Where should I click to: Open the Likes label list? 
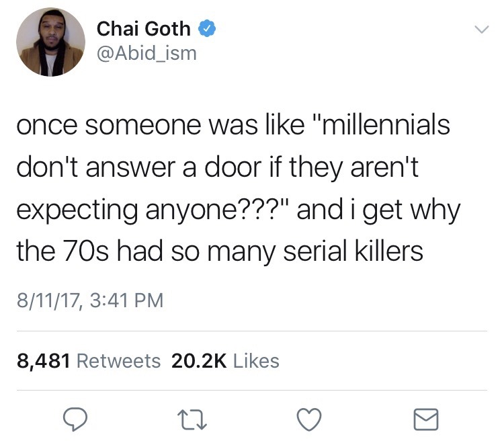255,361
